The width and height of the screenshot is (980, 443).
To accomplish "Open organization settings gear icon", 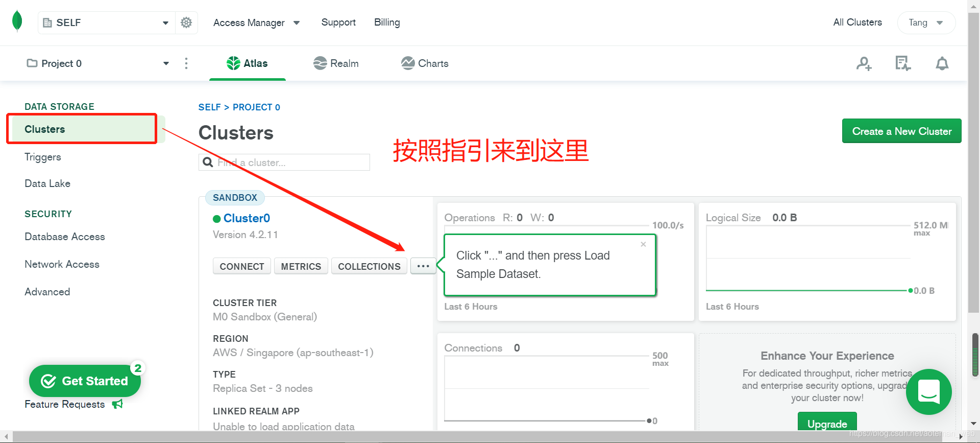I will point(186,22).
